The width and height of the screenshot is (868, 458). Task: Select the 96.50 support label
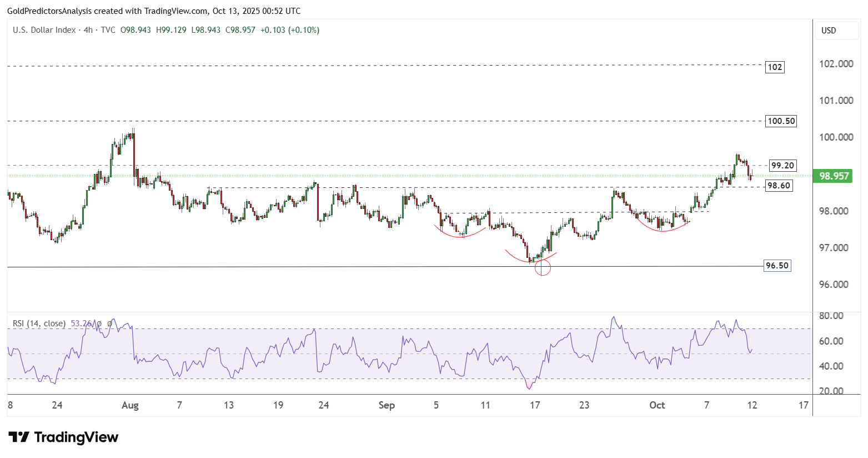tap(777, 266)
